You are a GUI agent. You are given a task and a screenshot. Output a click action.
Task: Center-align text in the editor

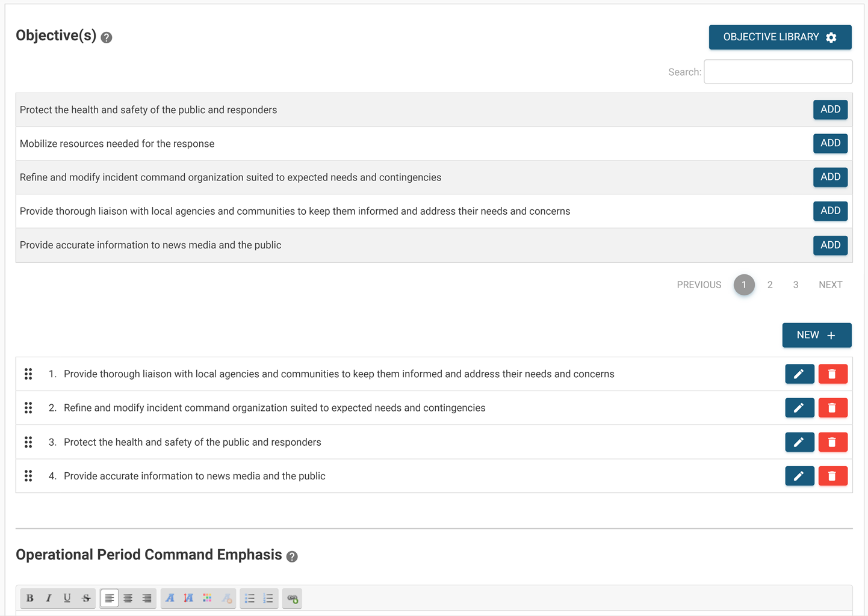pos(128,598)
